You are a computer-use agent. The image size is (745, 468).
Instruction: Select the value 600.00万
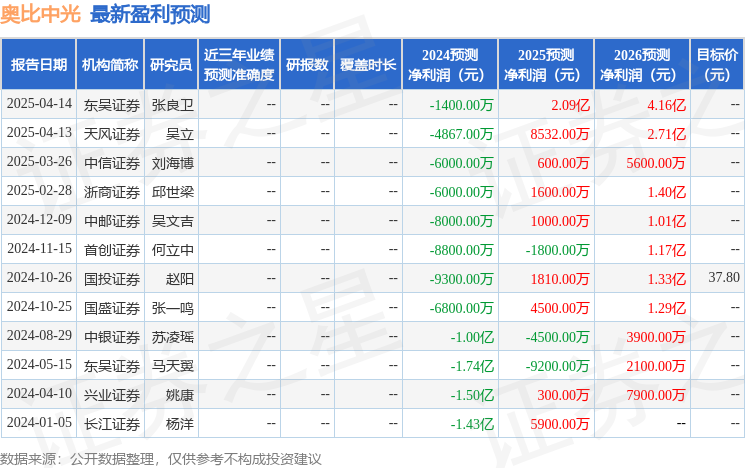(563, 163)
